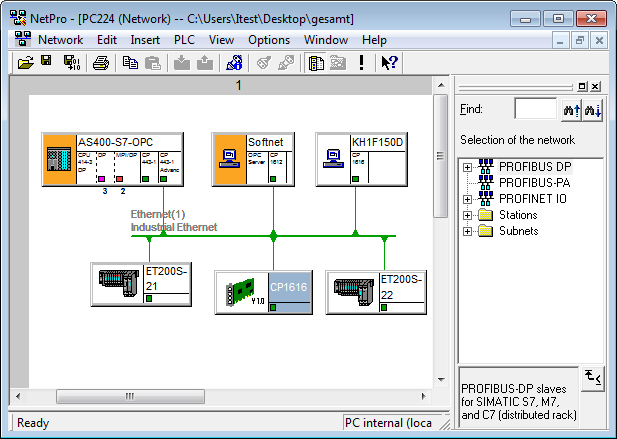Search downward with binoculars down icon
Viewport: 617px width, 439px height.
pyautogui.click(x=594, y=109)
